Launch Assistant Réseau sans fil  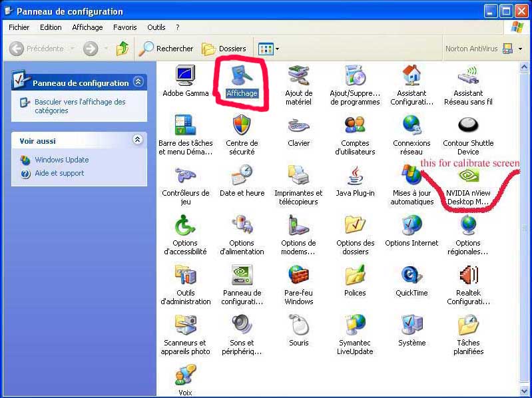point(468,85)
